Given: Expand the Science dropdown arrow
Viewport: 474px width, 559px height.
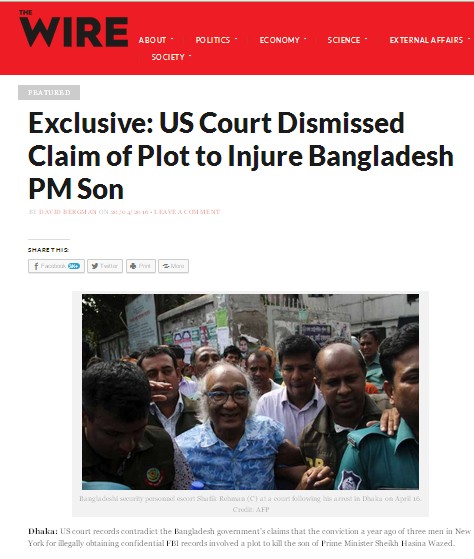Looking at the screenshot, I should (366, 38).
